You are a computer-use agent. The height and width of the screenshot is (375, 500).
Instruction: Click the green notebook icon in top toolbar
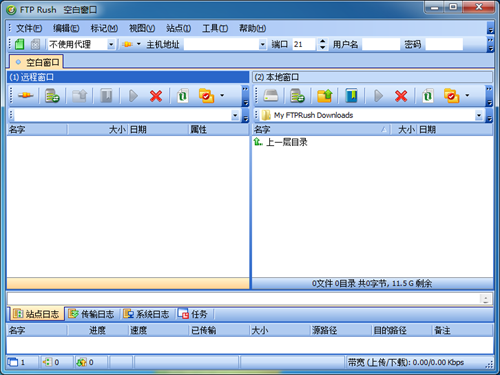pyautogui.click(x=20, y=44)
